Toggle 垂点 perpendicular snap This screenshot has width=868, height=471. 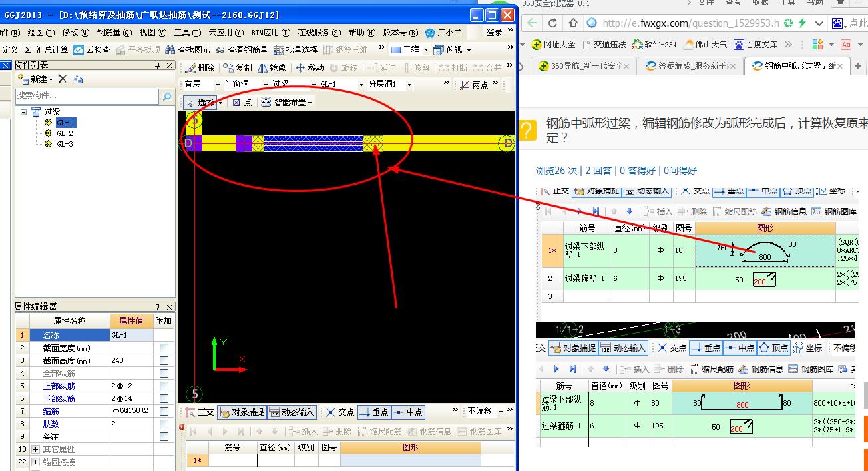pos(374,412)
